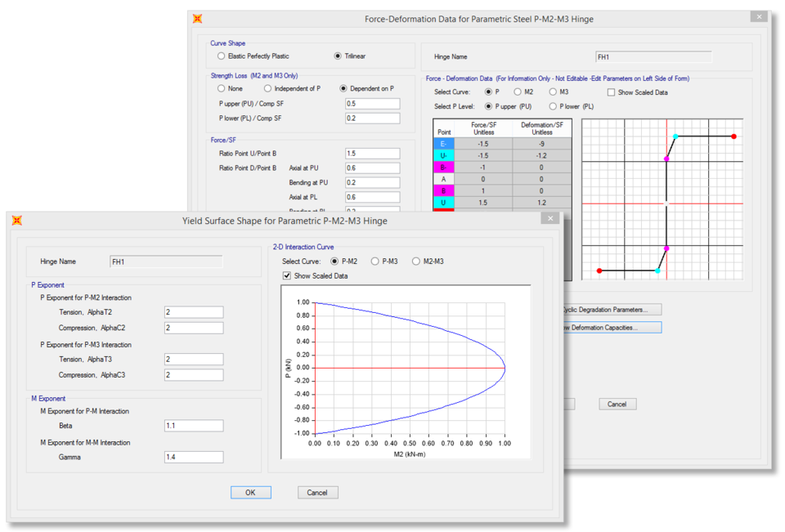Click Compression AlphaC3 exponent field
The width and height of the screenshot is (785, 532).
tap(194, 375)
